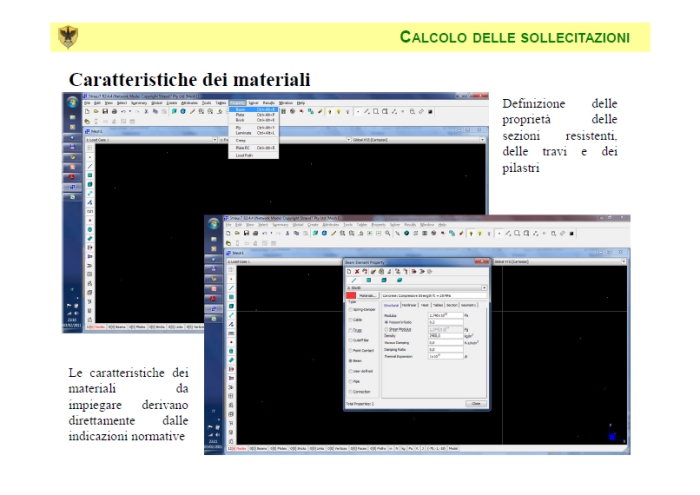Open the Global XYZ coordinate system dropdown
The height and width of the screenshot is (495, 700).
tap(484, 139)
